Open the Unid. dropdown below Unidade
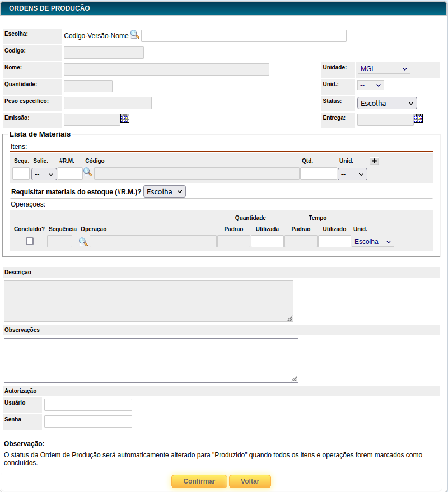 tap(370, 85)
